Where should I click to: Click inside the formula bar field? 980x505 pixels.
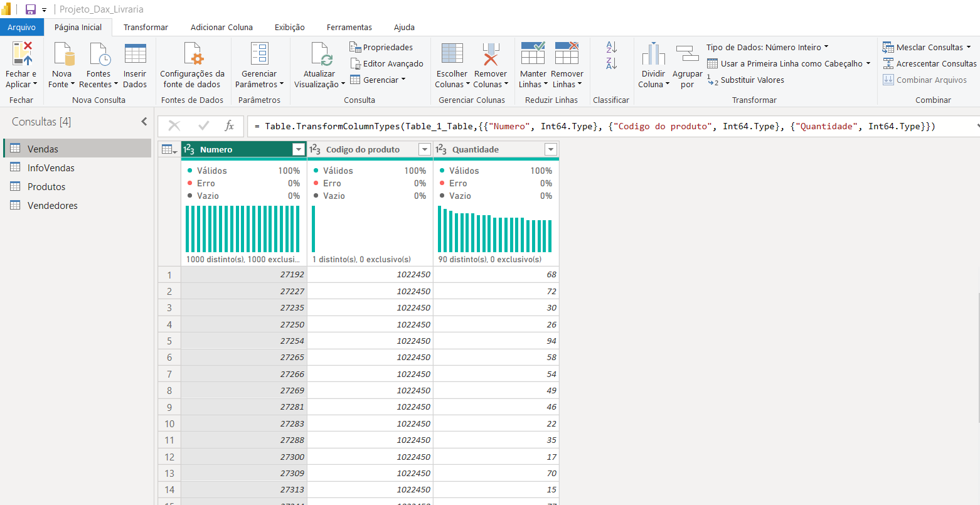[610, 126]
